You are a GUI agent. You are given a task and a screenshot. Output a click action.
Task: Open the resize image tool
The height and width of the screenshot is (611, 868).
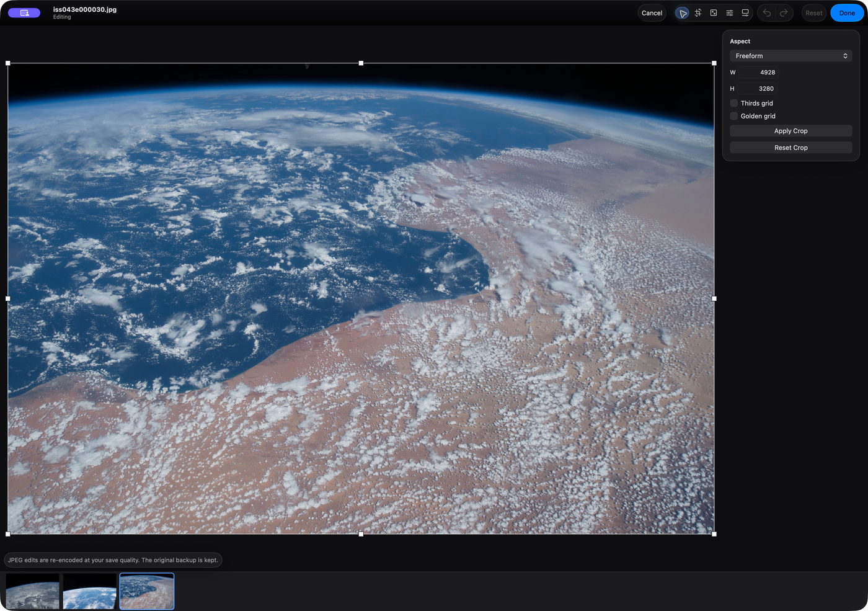pos(714,13)
